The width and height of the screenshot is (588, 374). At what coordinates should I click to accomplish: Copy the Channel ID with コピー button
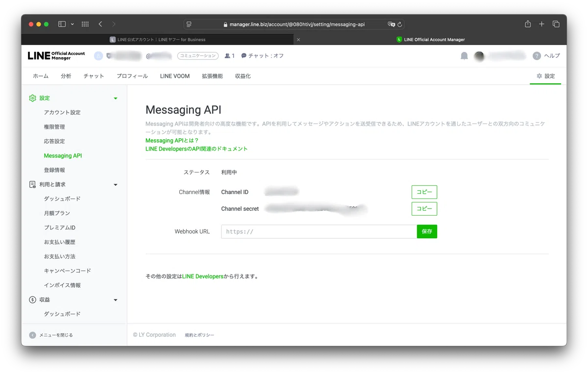(x=424, y=192)
